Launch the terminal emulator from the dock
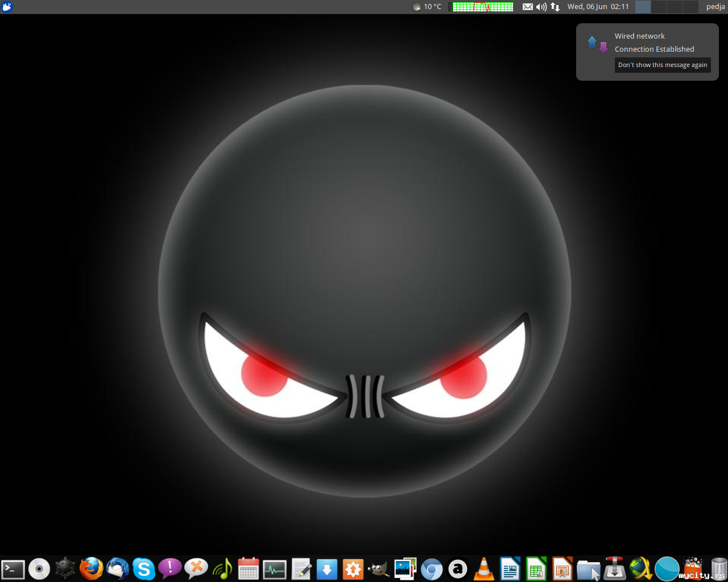Screen dimensions: 728x582 coord(13,569)
